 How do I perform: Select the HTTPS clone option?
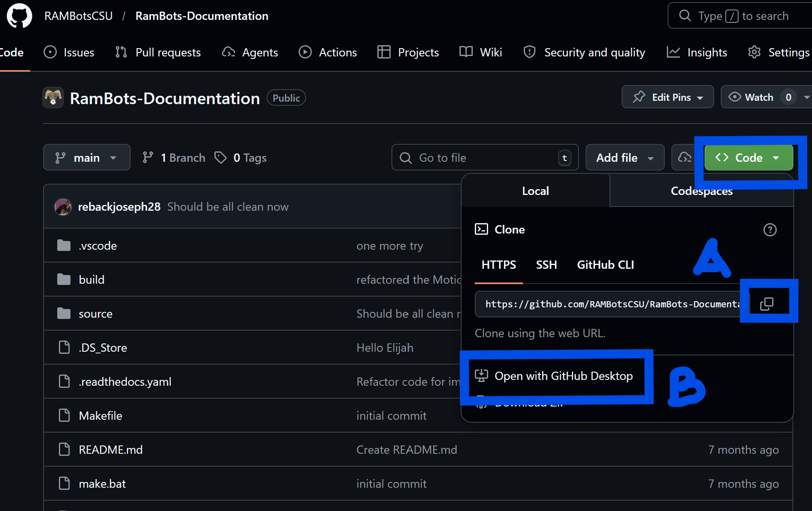coord(498,265)
